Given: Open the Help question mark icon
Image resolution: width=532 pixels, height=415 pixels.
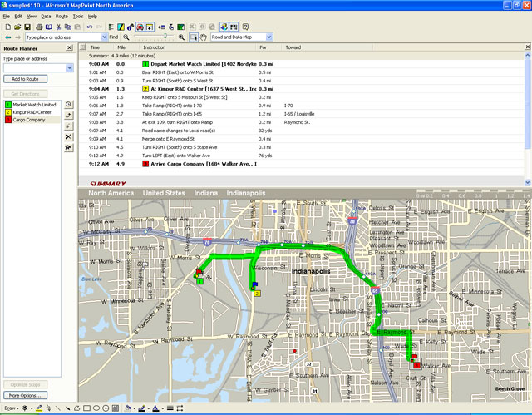Looking at the screenshot, I should point(246,27).
